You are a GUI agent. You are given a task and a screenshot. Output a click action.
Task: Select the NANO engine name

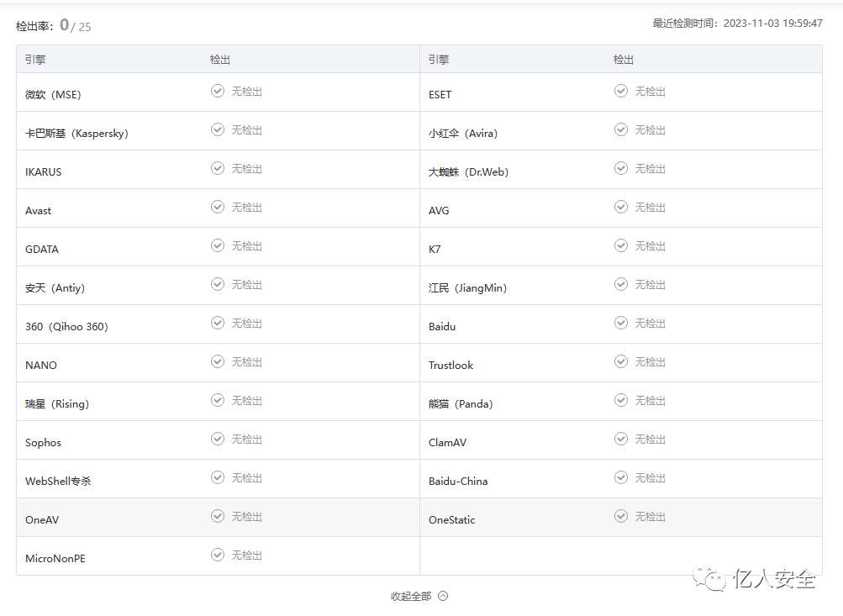[x=41, y=366]
